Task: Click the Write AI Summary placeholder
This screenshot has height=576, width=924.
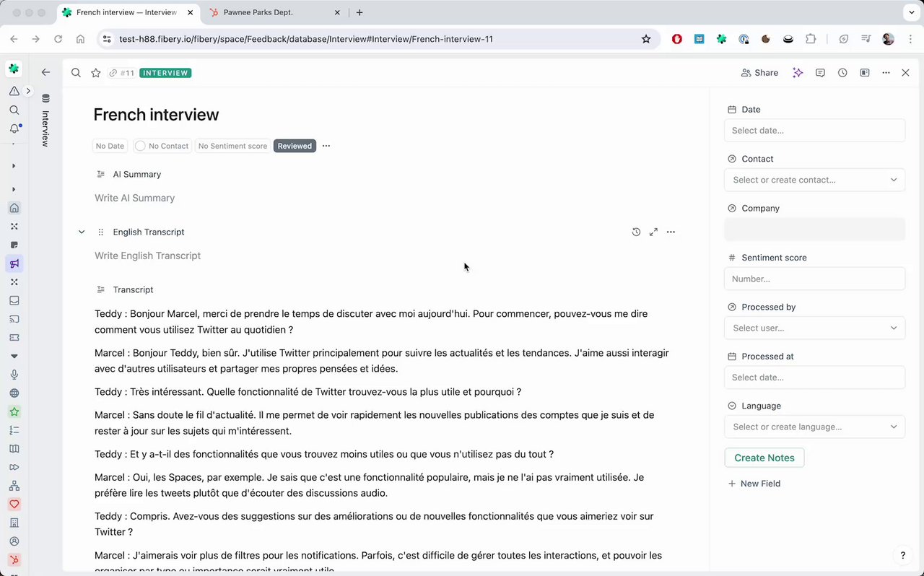Action: tap(135, 198)
